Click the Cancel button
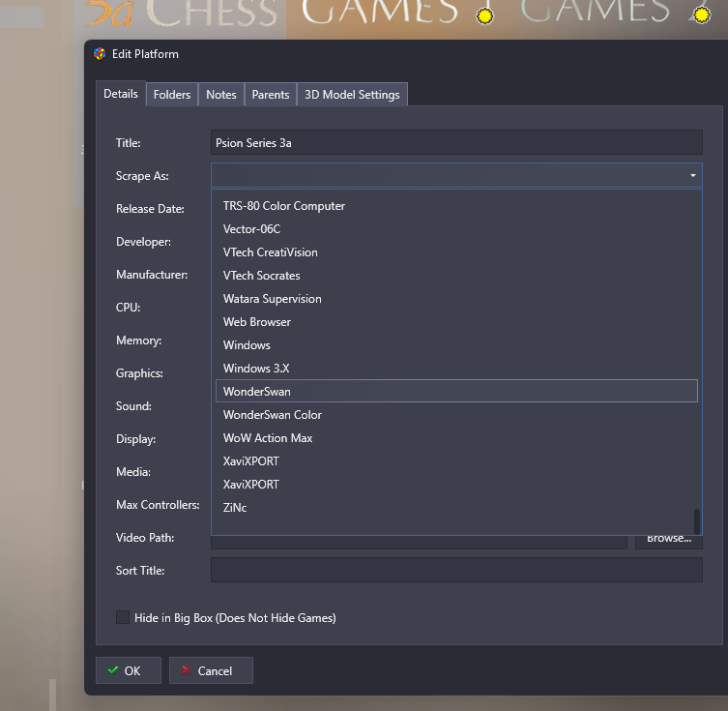The image size is (728, 711). pos(211,670)
